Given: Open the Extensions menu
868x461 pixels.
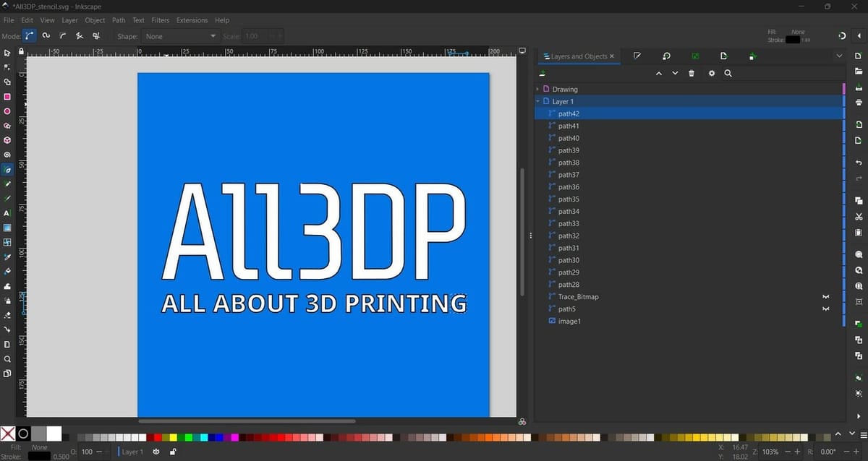Looking at the screenshot, I should [192, 20].
